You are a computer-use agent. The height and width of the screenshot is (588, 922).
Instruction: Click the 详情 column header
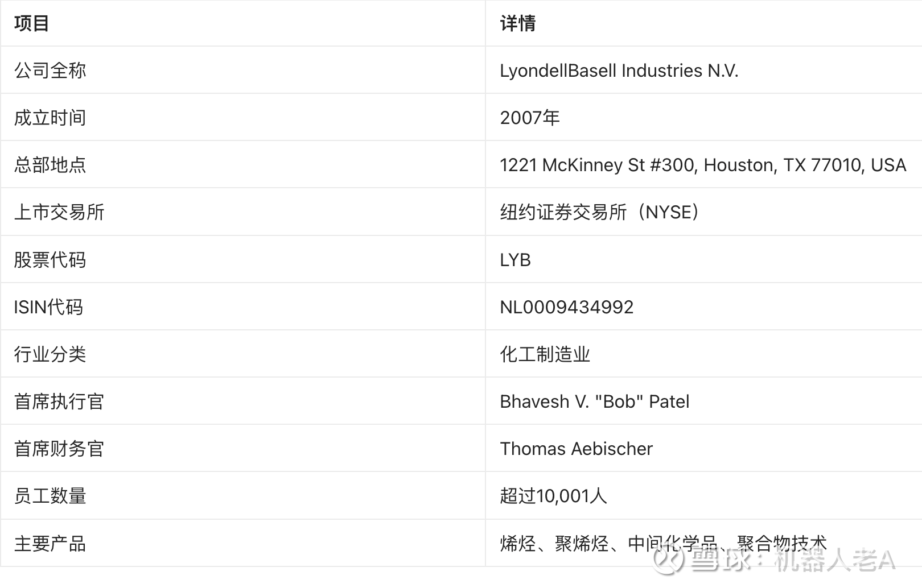[x=518, y=23]
